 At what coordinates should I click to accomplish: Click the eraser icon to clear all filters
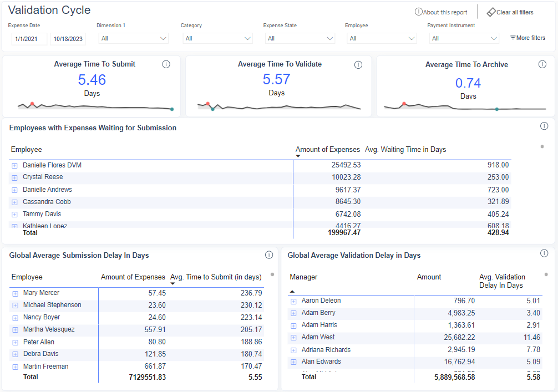point(491,12)
